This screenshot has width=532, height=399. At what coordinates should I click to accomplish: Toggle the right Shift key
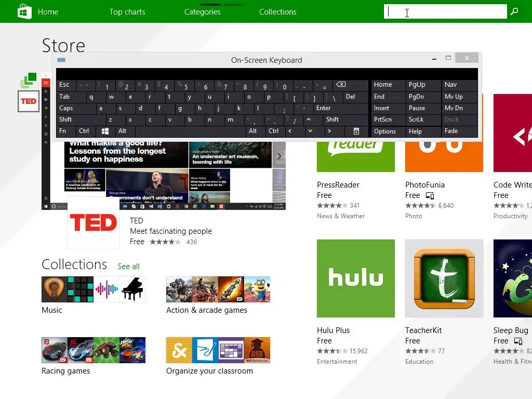coord(345,119)
